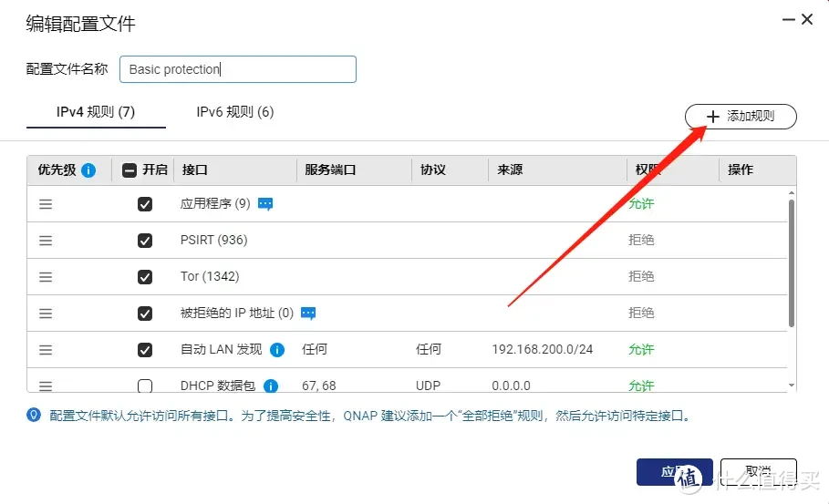The width and height of the screenshot is (829, 504).
Task: Click the info icon next to DHCP 数据包
Action: 271,386
